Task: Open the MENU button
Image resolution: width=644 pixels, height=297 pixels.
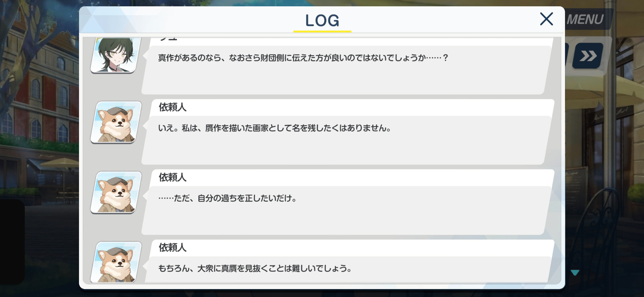Action: click(586, 19)
